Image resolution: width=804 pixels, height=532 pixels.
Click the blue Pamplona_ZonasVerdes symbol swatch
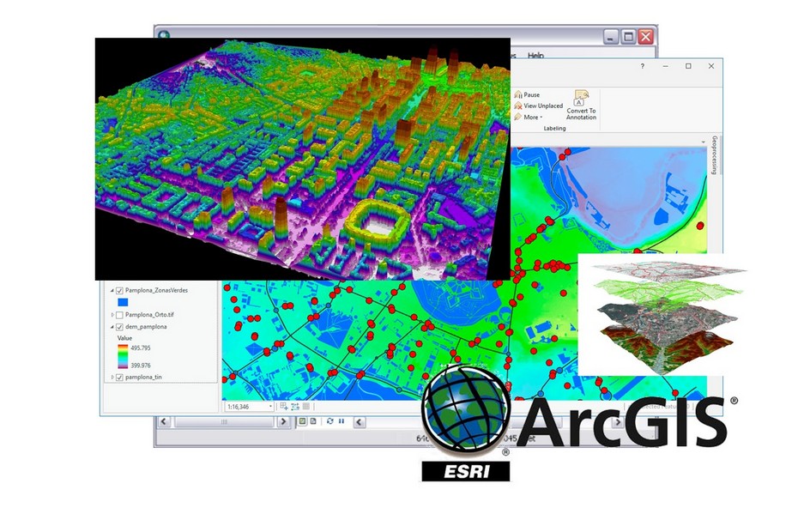tap(123, 302)
